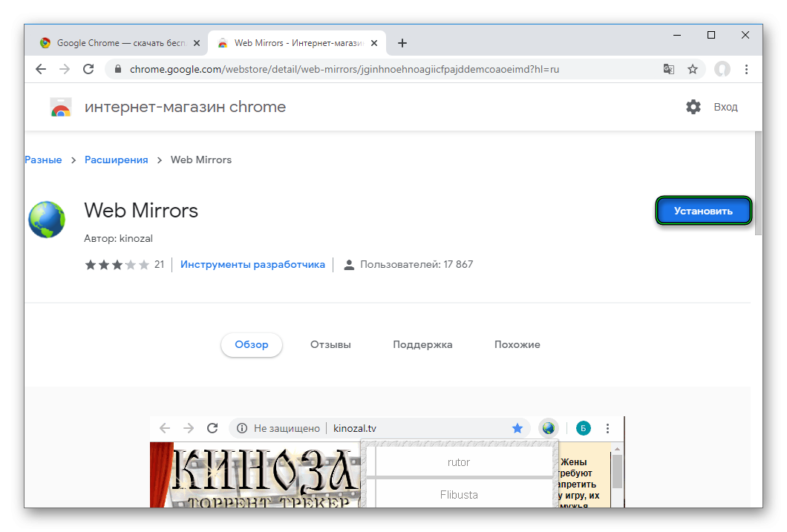Reload the Web Mirrors page
The image size is (787, 532).
(88, 69)
